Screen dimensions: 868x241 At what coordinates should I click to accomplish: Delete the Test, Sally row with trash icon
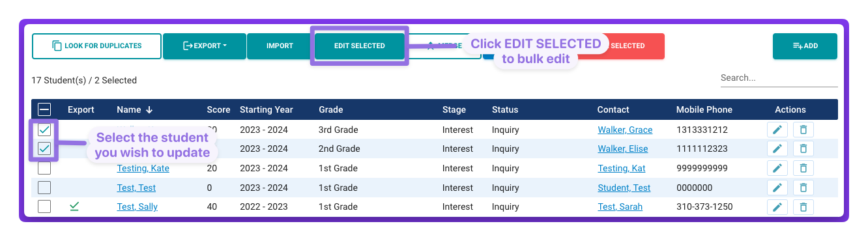click(x=803, y=206)
